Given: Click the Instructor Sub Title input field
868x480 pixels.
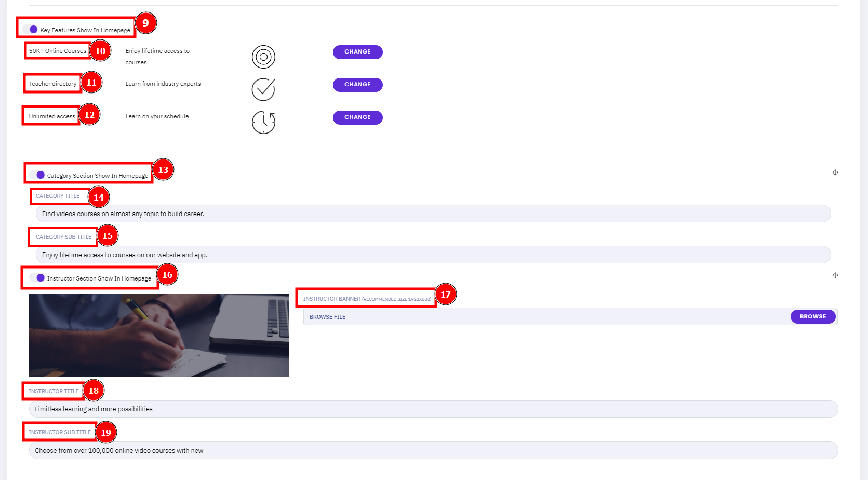Looking at the screenshot, I should (433, 450).
